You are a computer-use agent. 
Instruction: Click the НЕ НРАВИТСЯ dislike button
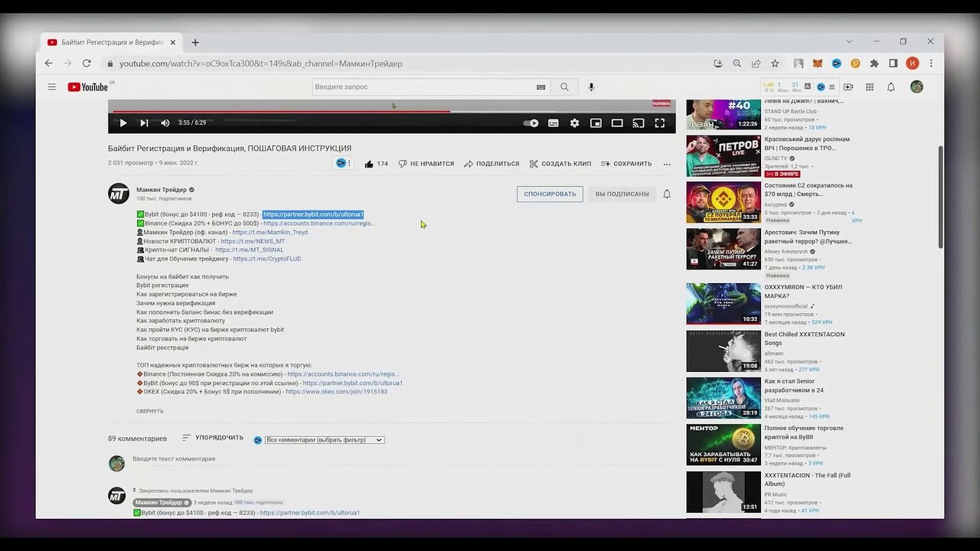(x=426, y=164)
